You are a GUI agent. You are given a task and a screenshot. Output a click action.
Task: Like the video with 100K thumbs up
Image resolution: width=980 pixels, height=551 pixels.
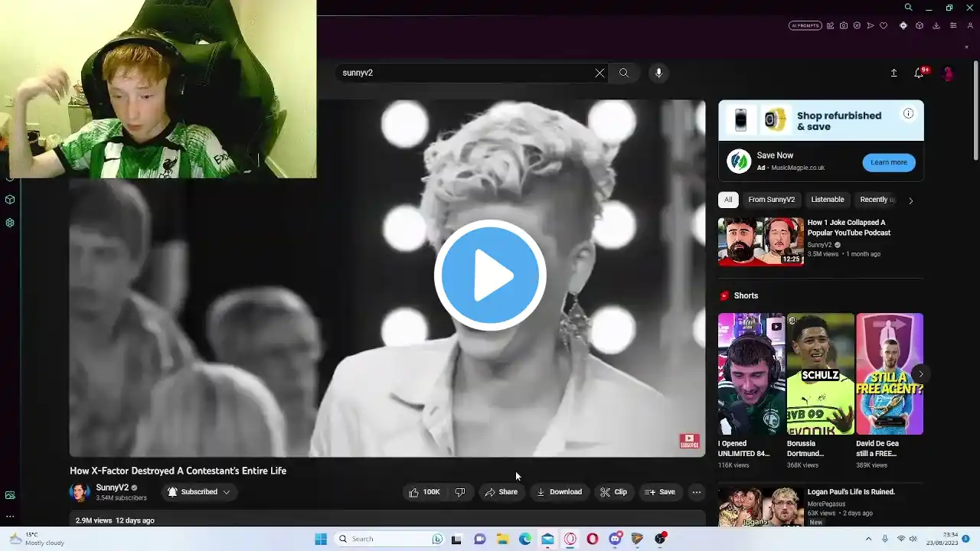tap(424, 492)
